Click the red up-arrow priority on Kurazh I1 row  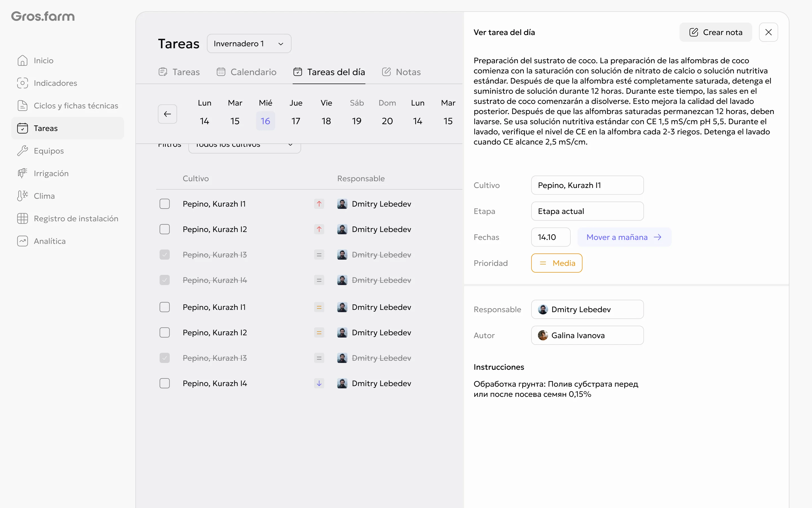click(319, 203)
